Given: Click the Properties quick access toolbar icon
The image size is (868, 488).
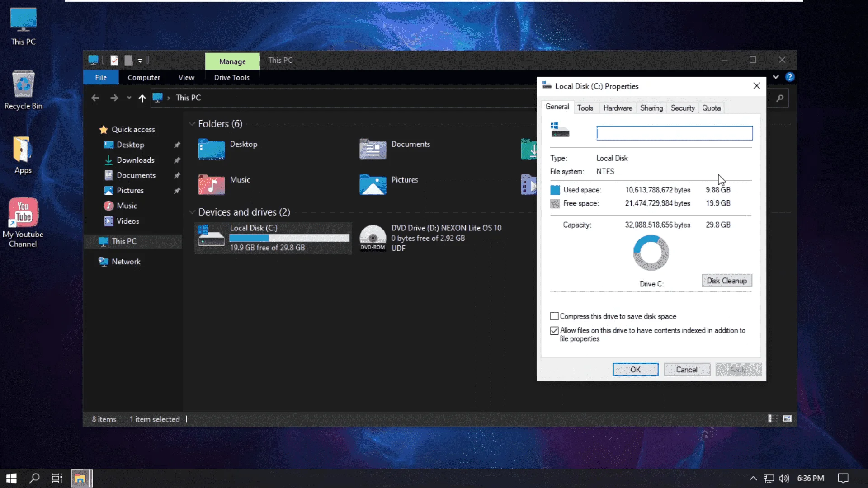Looking at the screenshot, I should click(x=114, y=60).
